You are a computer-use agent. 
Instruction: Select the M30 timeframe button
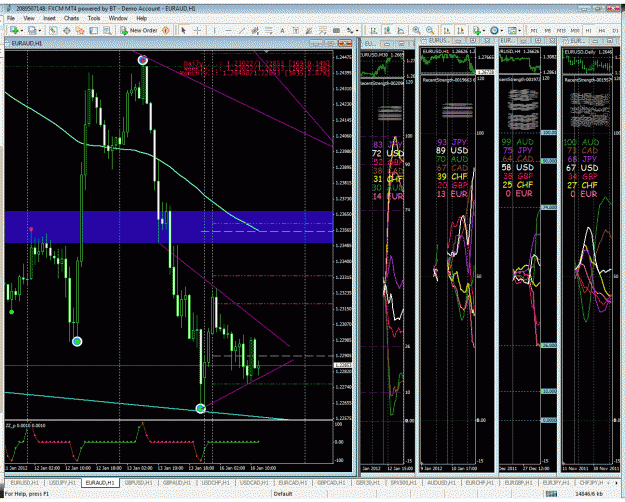575,30
